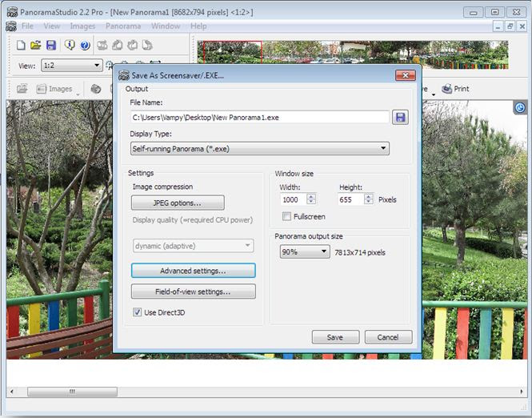
Task: Click the 'Display quality (=required CPU power)' label
Action: tap(192, 219)
